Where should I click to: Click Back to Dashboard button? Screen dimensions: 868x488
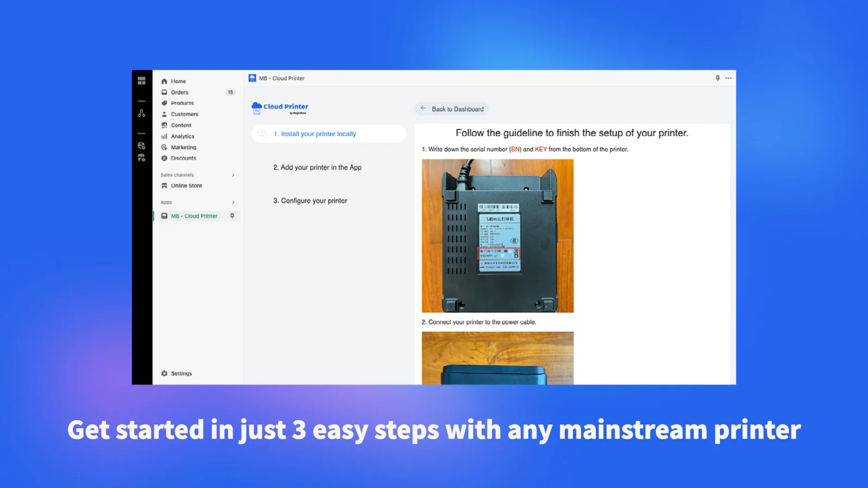(452, 109)
